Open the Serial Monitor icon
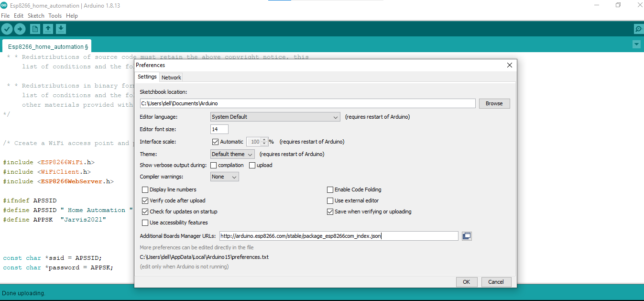The width and height of the screenshot is (644, 301). [639, 29]
